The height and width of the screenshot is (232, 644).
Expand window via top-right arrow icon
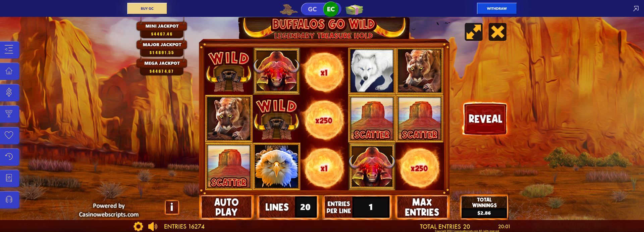tap(636, 9)
